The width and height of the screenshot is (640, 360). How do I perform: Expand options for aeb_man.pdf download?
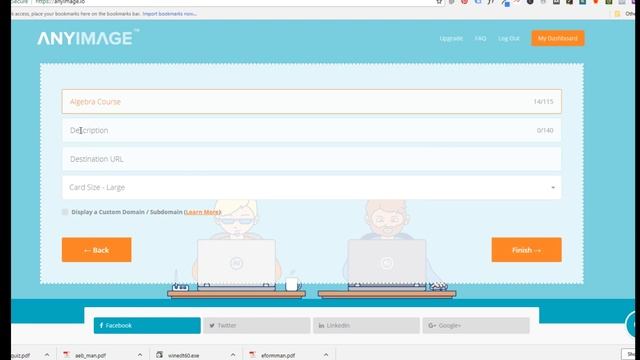(x=140, y=355)
